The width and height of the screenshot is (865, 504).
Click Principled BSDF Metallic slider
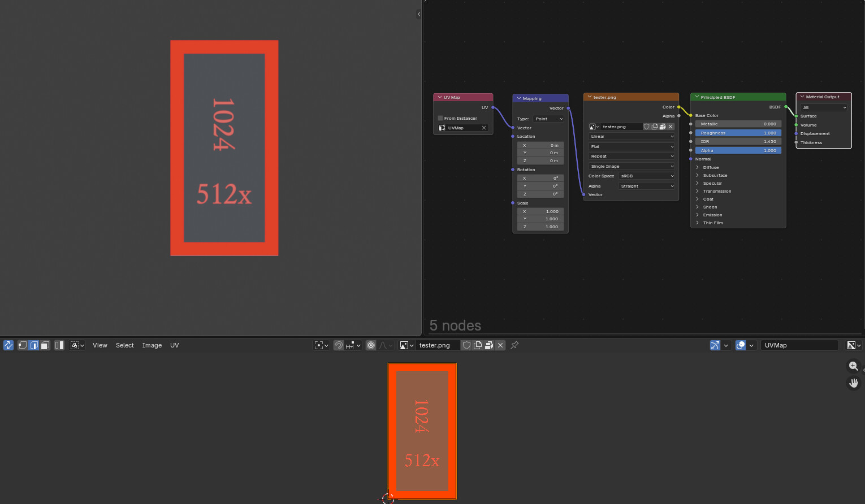click(x=738, y=124)
